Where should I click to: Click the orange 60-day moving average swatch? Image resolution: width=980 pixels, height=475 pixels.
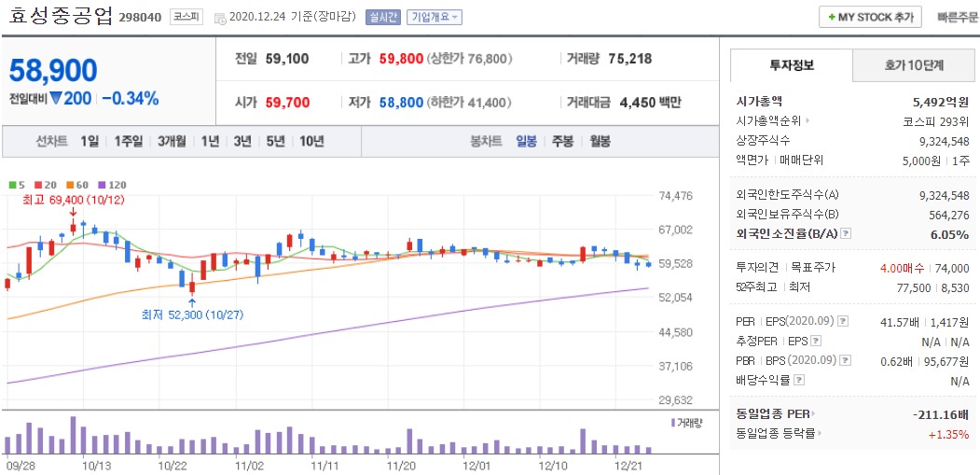pyautogui.click(x=69, y=186)
